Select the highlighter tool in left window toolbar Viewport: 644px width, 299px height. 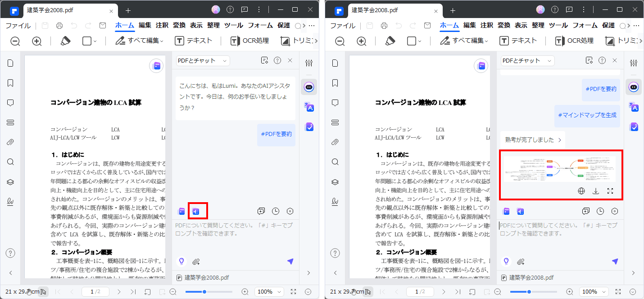coord(65,41)
